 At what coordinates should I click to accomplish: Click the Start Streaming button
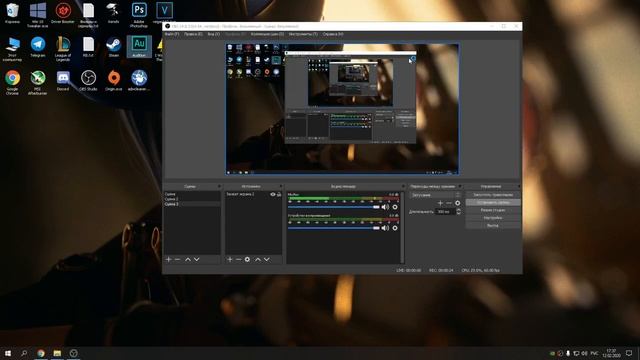pyautogui.click(x=493, y=195)
